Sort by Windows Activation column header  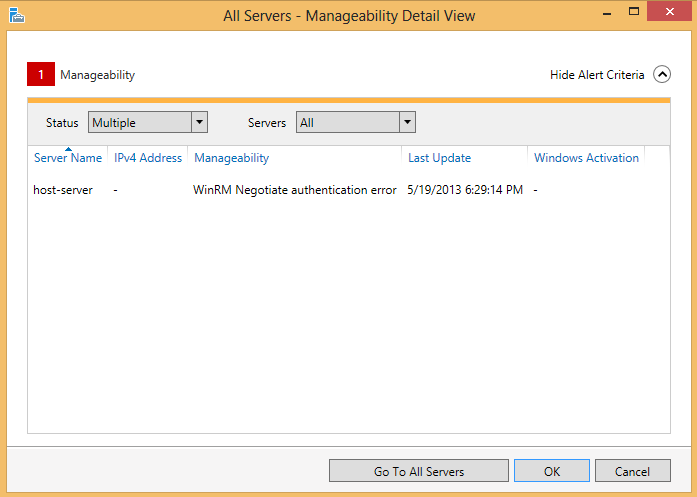[586, 158]
